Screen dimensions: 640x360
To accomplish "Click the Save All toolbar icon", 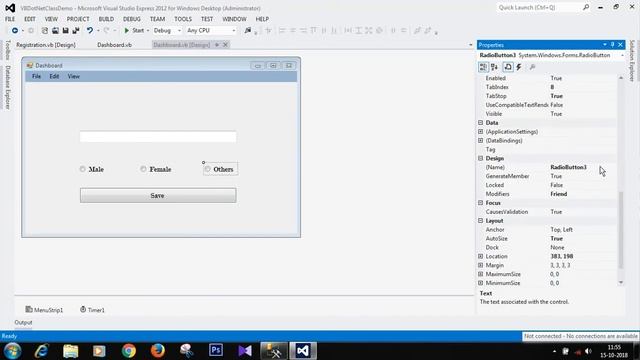I will 76,31.
